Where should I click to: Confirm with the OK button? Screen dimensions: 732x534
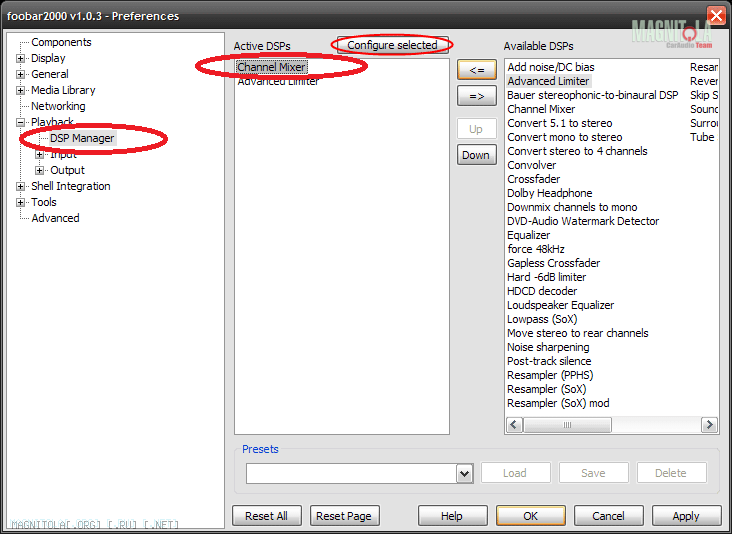[531, 516]
